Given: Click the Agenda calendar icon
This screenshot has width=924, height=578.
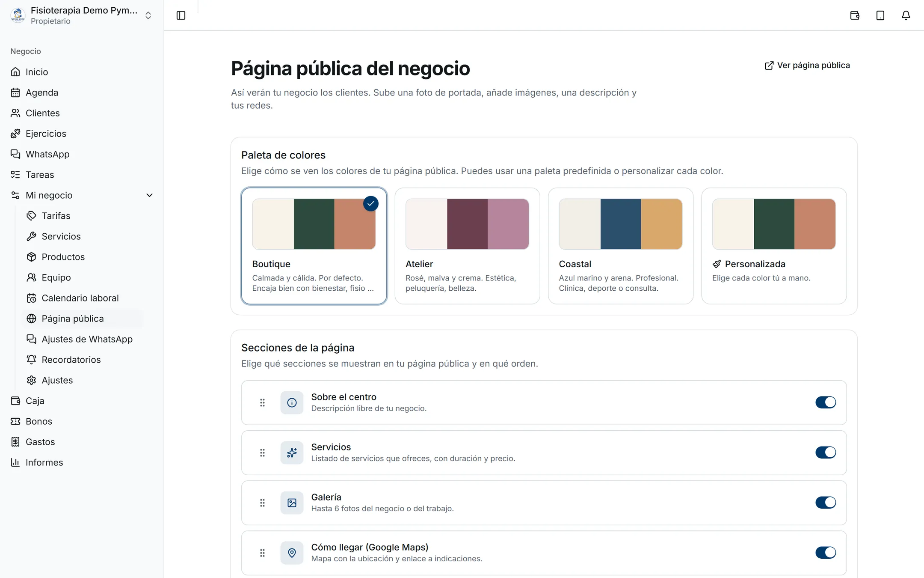Looking at the screenshot, I should pyautogui.click(x=15, y=92).
